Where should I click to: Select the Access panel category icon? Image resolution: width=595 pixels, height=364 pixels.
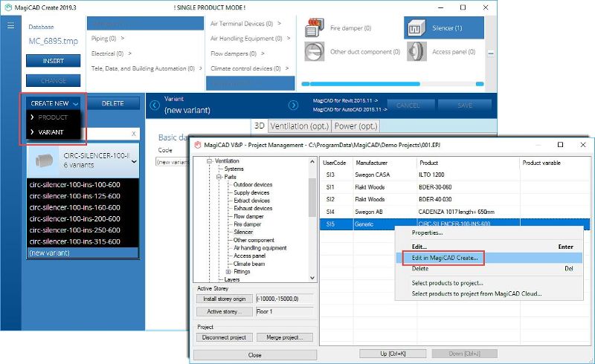click(416, 51)
